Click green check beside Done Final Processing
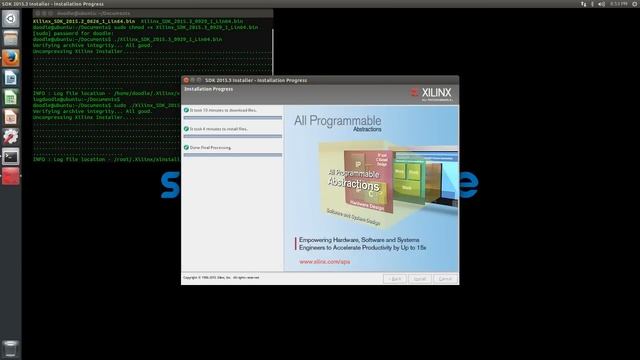This screenshot has height=360, width=640. tap(186, 147)
